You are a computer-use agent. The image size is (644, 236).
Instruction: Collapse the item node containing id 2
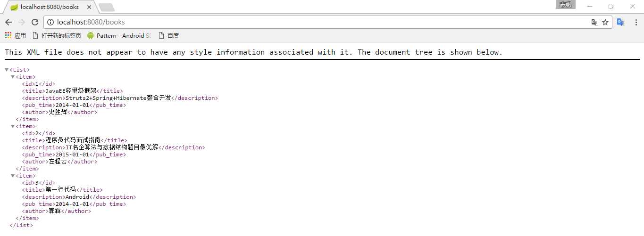pyautogui.click(x=13, y=126)
